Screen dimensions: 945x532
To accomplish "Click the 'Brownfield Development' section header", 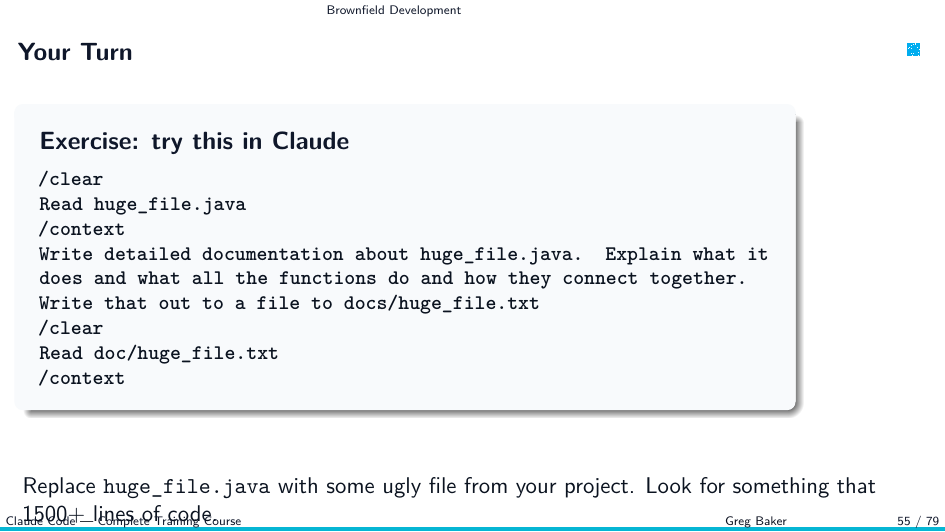I will 394,10.
